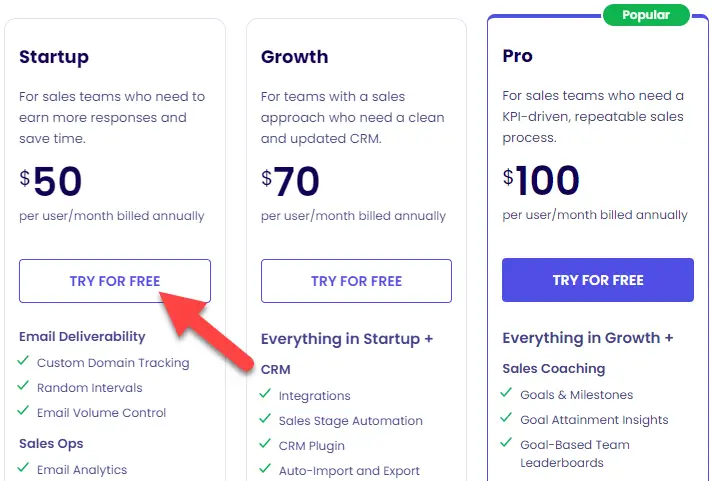712x481 pixels.
Task: Click the Goal-Based Team Leaderboards feature text
Action: click(574, 453)
